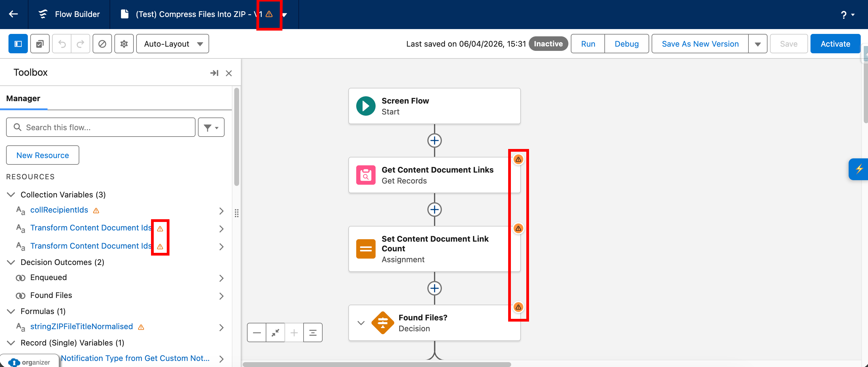Viewport: 868px width, 367px height.
Task: Click the select elements toolbar icon
Action: 40,44
